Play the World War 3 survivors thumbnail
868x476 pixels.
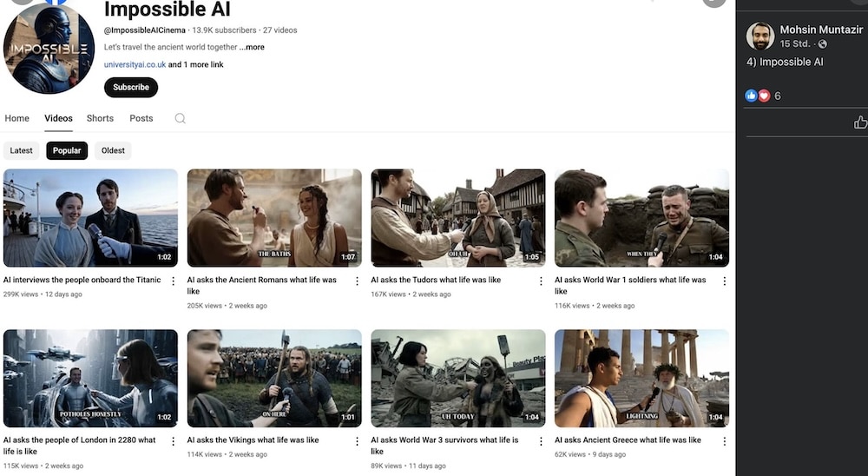[x=458, y=379]
